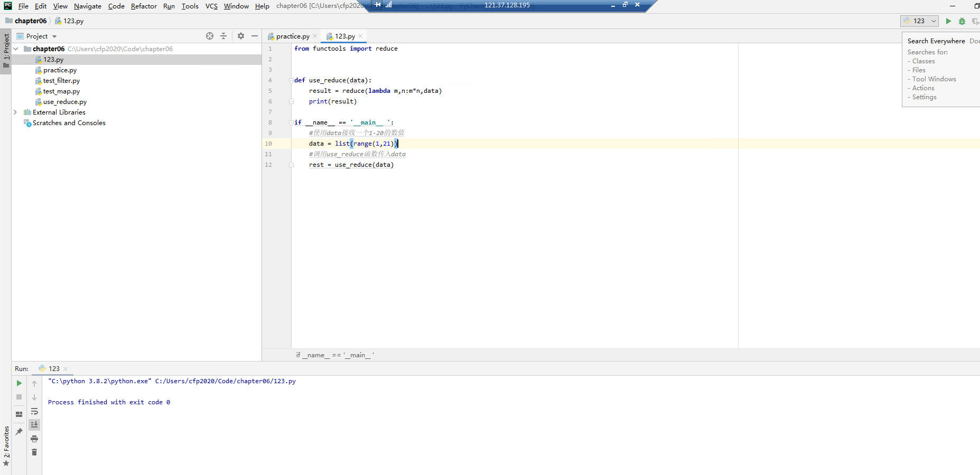
Task: Print the Run console output
Action: coord(34,439)
